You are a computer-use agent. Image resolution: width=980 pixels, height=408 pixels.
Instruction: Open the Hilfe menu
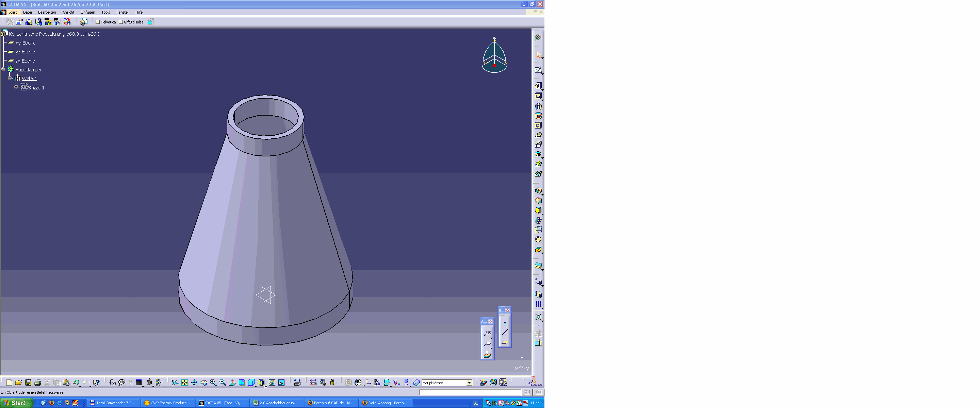click(x=139, y=12)
